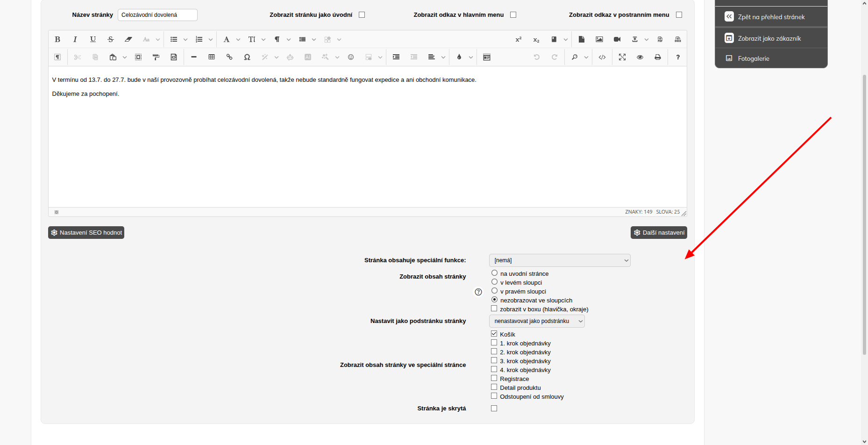Click the 'Další nastavení' button
The image size is (868, 445).
pos(659,232)
